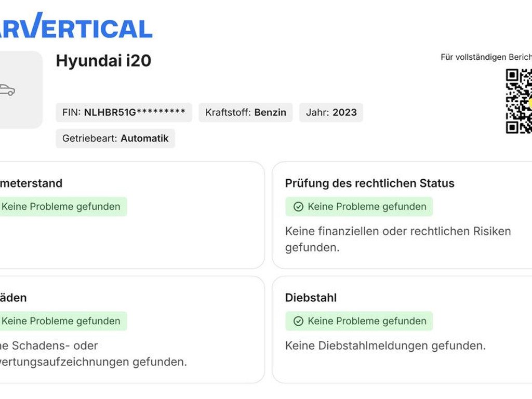Image resolution: width=532 pixels, height=399 pixels.
Task: Click 'Für vollständigen Bericht' text
Action: 486,57
